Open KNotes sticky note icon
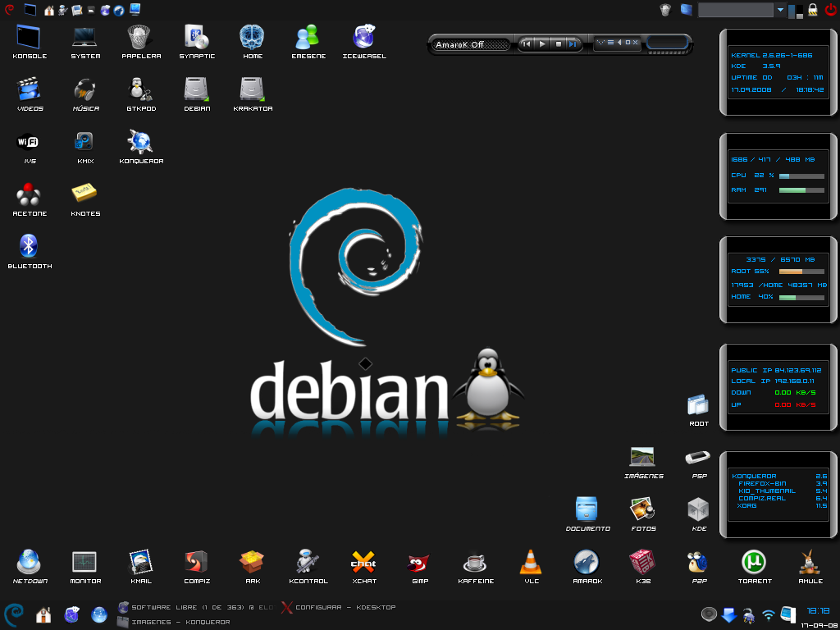 (84, 194)
